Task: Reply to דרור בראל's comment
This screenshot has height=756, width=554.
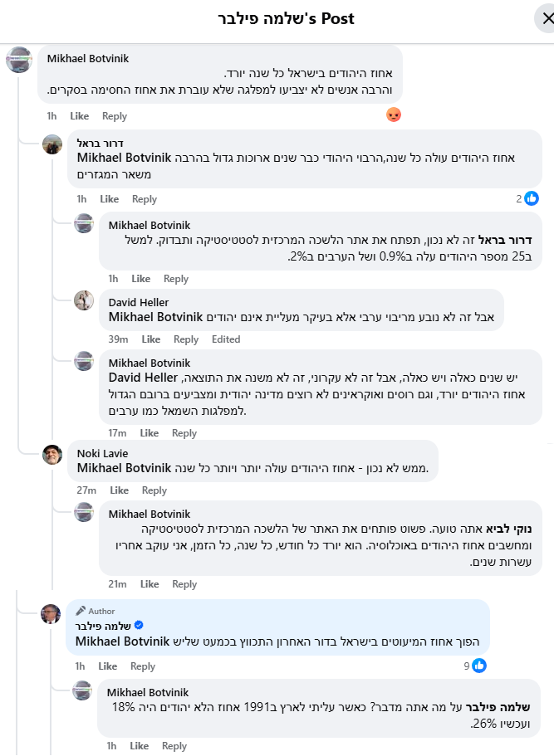Action: coord(145,199)
